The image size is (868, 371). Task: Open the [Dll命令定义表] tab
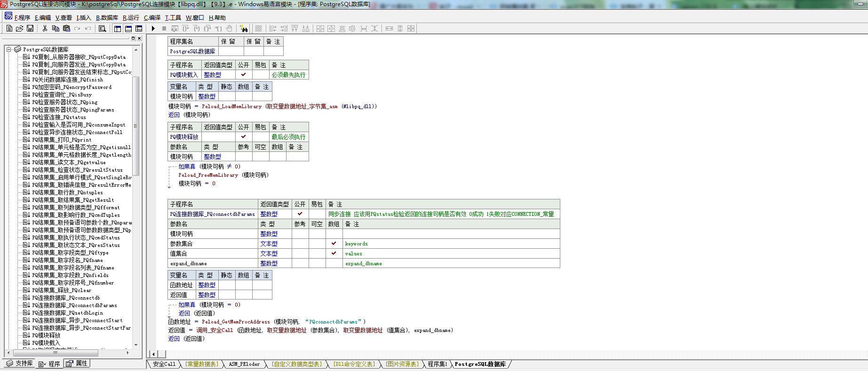tap(354, 364)
